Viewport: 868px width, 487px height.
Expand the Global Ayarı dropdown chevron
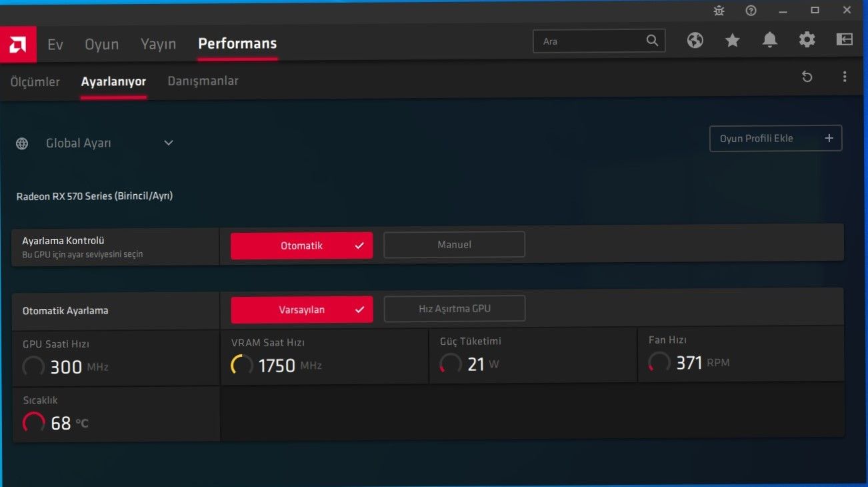tap(169, 143)
